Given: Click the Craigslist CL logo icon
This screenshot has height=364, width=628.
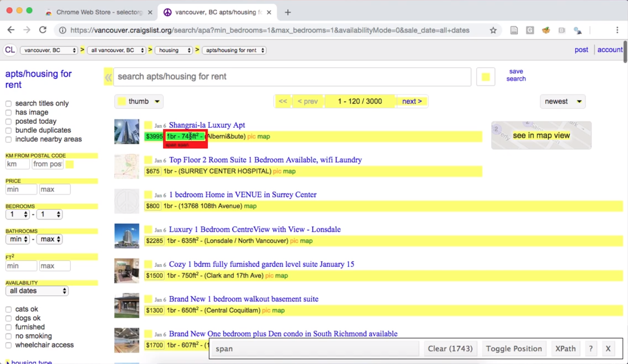Looking at the screenshot, I should tap(10, 50).
